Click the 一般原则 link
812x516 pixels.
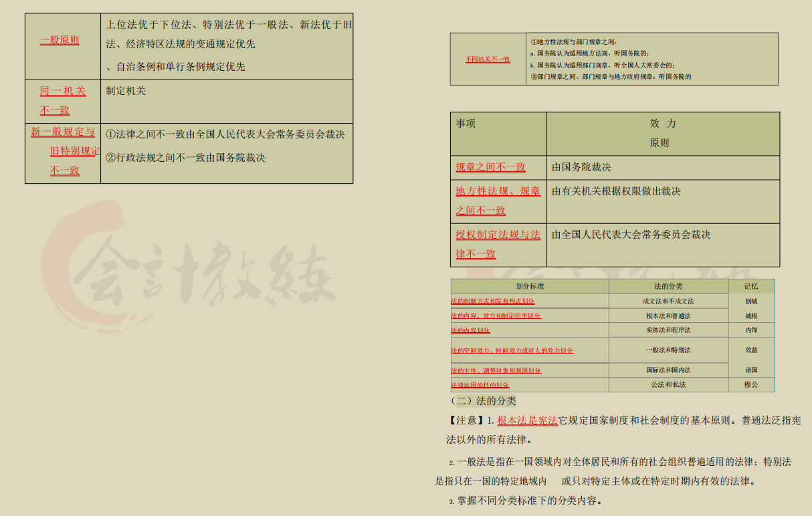tap(60, 39)
